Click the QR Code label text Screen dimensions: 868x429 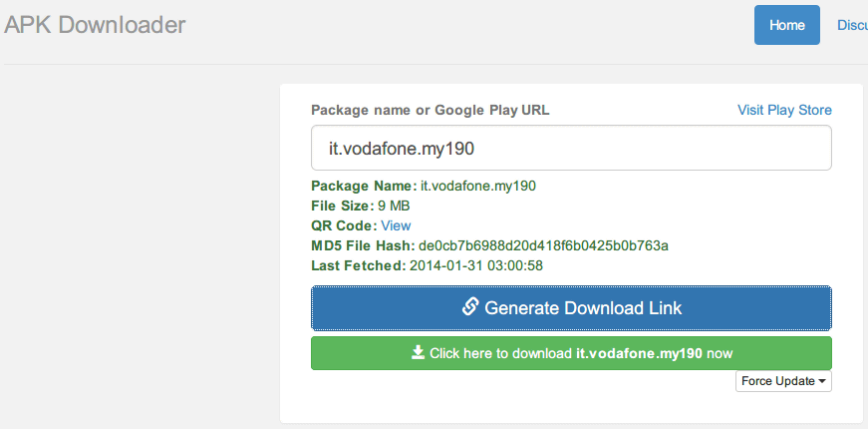344,225
